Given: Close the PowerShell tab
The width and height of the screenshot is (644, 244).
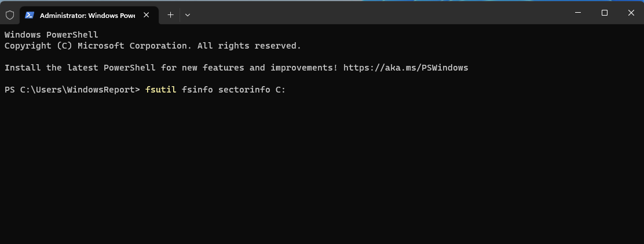Looking at the screenshot, I should pos(147,15).
